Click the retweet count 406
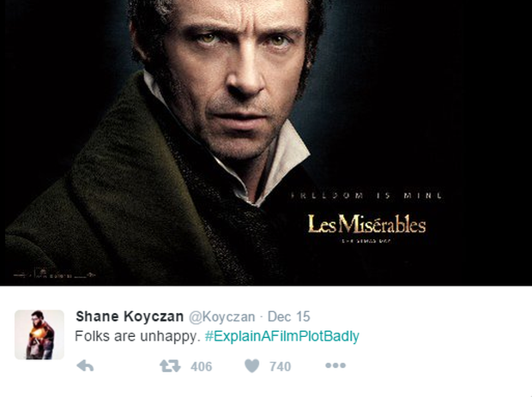The image size is (532, 397). click(201, 366)
